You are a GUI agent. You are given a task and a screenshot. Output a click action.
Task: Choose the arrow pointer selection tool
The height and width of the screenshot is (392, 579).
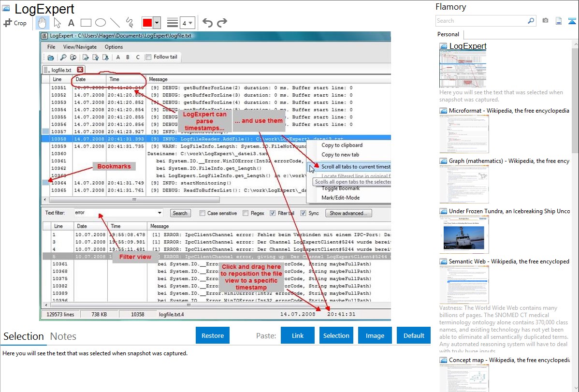pos(57,23)
